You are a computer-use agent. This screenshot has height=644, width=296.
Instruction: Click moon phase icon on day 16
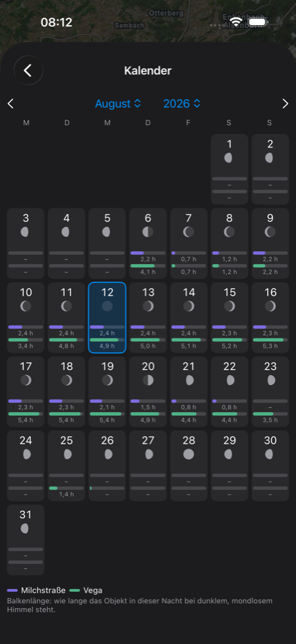pos(270,306)
